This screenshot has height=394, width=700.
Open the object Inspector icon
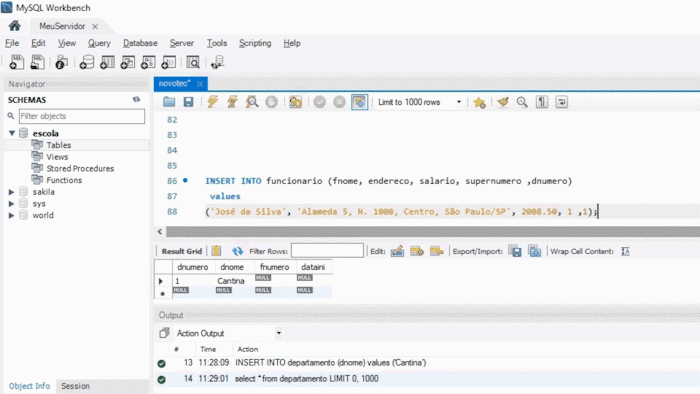tap(62, 62)
